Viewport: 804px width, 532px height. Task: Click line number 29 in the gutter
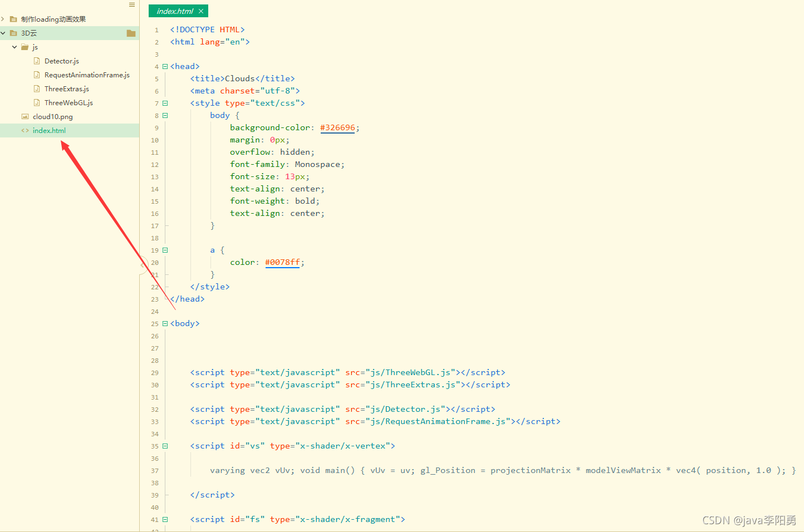[x=155, y=373]
